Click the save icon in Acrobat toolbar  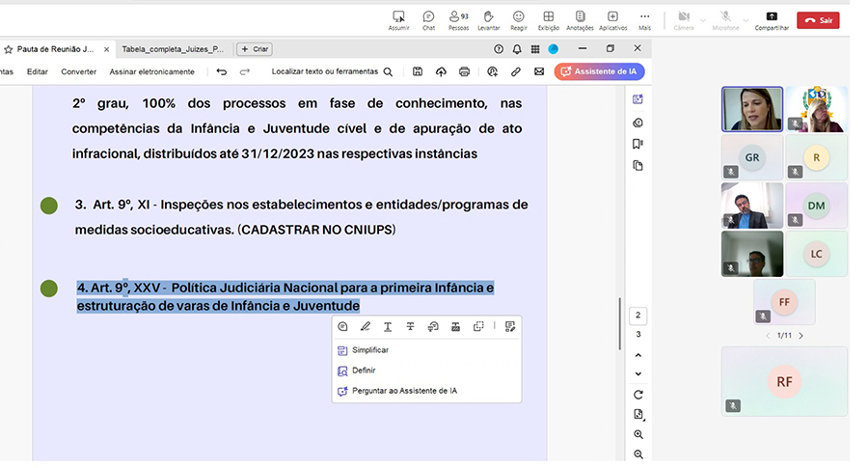click(417, 71)
